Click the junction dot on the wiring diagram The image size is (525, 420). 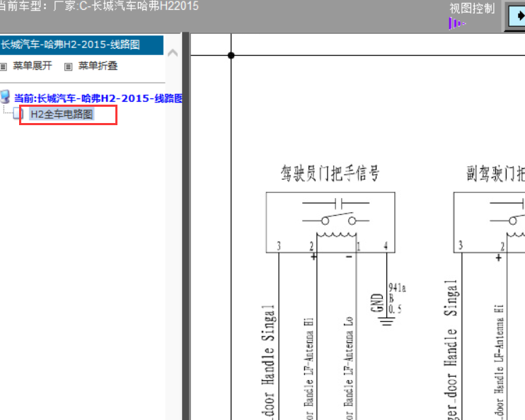pos(231,55)
